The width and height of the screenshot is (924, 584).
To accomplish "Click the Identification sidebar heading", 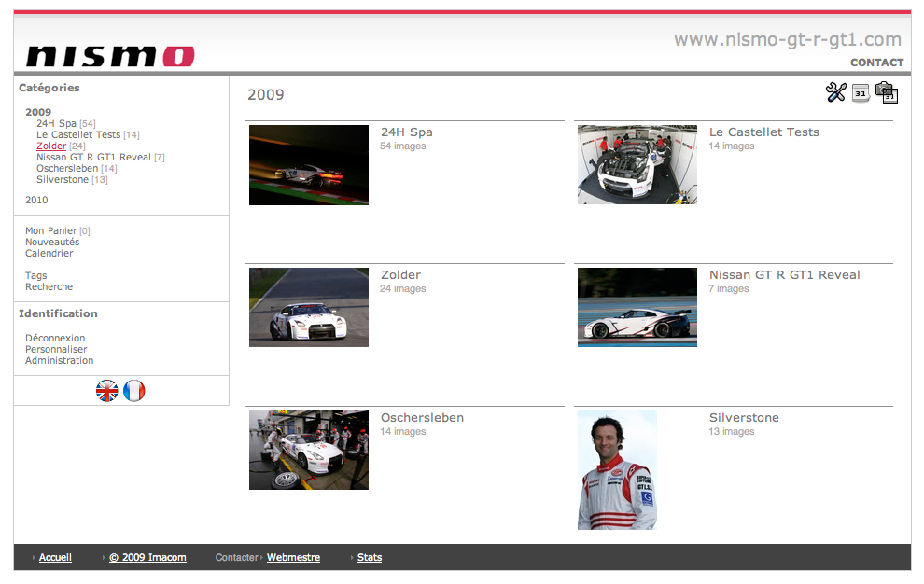I will [59, 313].
